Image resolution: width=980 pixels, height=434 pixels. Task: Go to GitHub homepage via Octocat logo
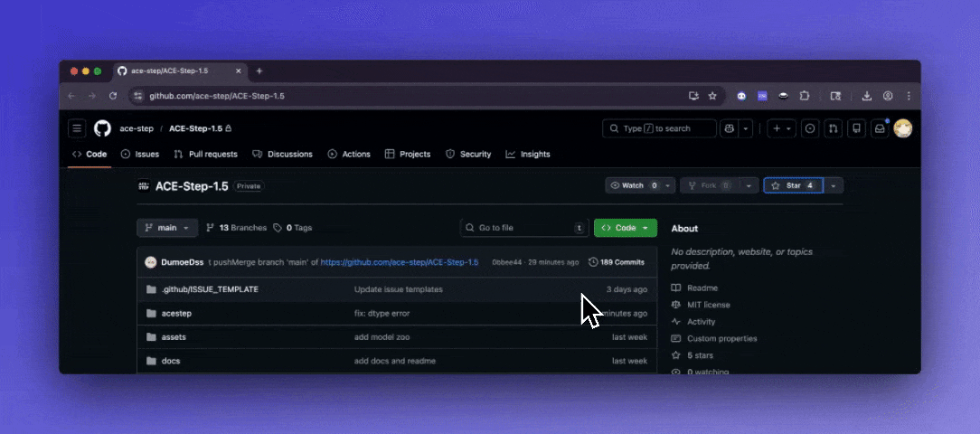click(102, 128)
